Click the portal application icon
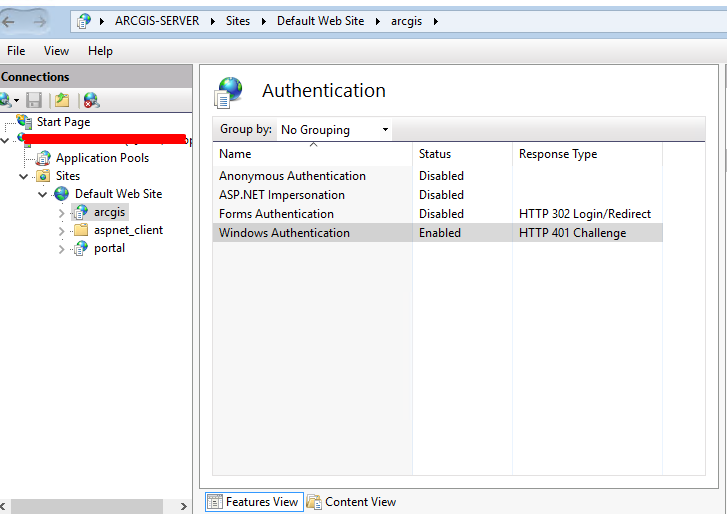 click(x=81, y=248)
